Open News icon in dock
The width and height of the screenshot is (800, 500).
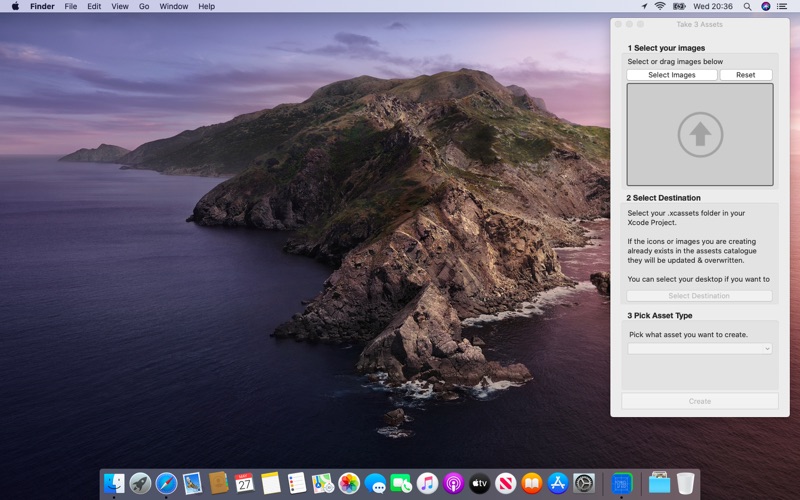506,483
